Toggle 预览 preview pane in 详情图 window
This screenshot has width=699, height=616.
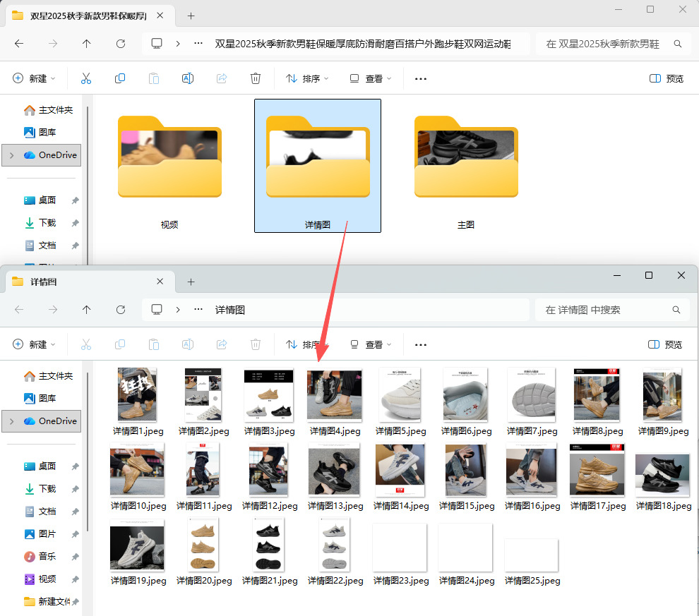pyautogui.click(x=665, y=345)
